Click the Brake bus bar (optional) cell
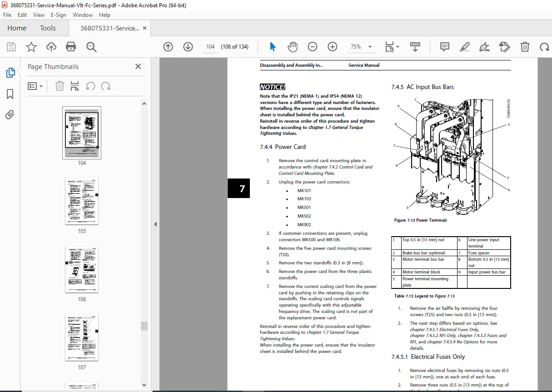 click(x=428, y=253)
